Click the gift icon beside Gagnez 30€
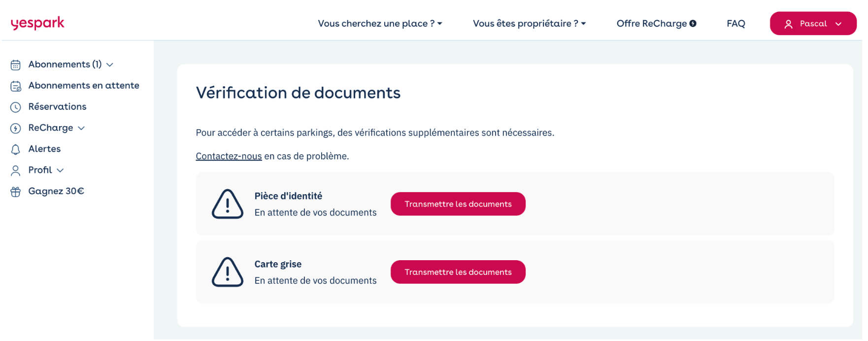868x341 pixels. (16, 192)
